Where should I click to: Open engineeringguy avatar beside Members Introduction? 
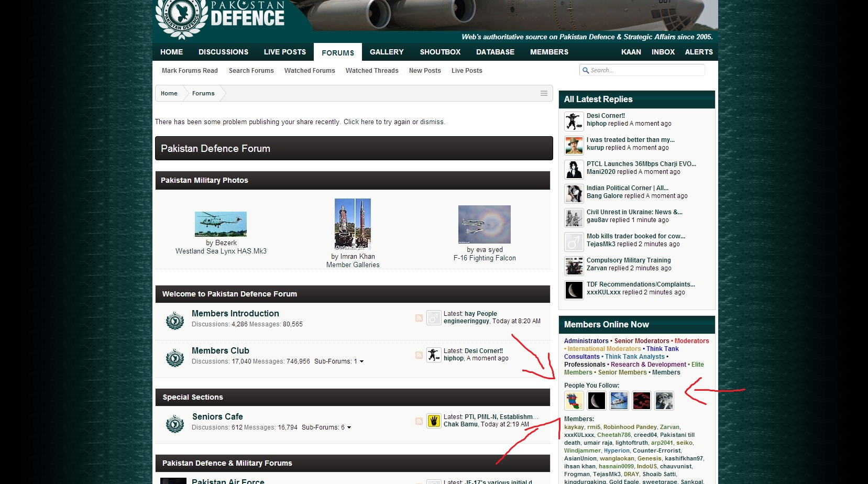pos(434,317)
